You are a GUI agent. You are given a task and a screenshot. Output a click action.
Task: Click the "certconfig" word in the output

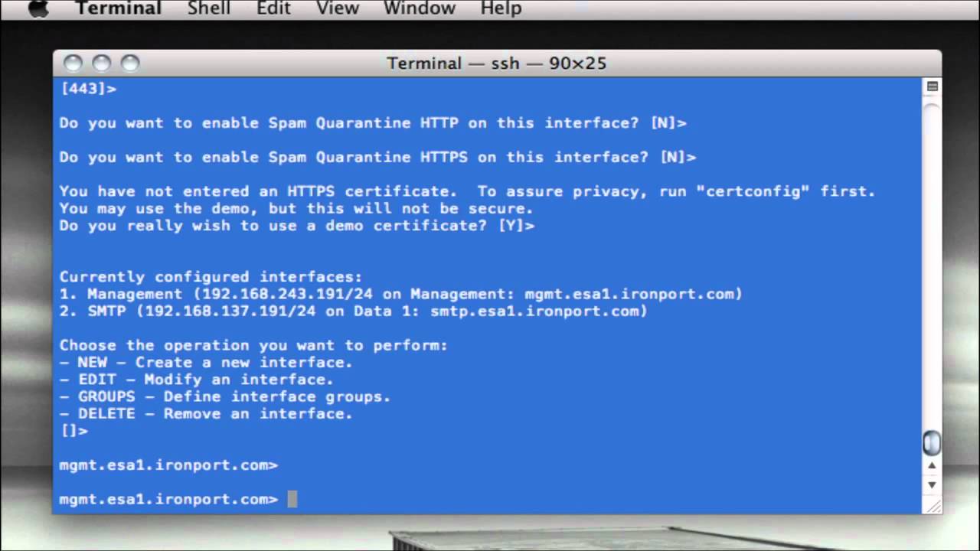tap(753, 191)
